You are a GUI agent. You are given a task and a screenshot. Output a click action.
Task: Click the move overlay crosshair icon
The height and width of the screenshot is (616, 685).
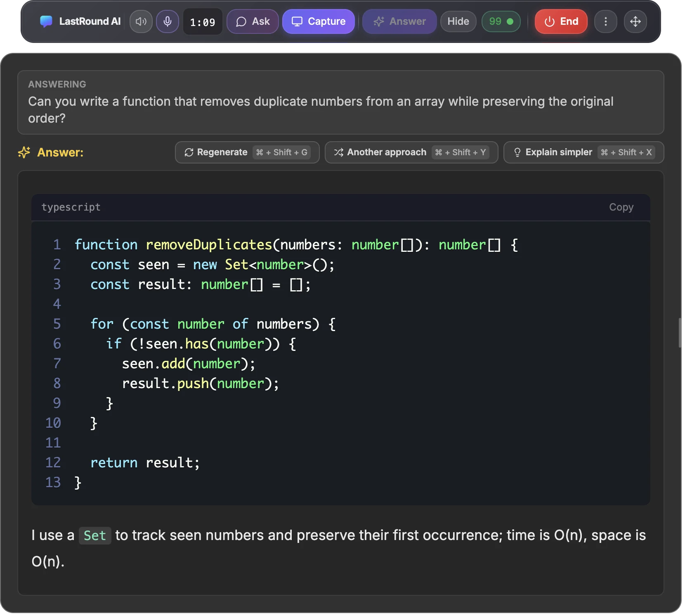(635, 21)
